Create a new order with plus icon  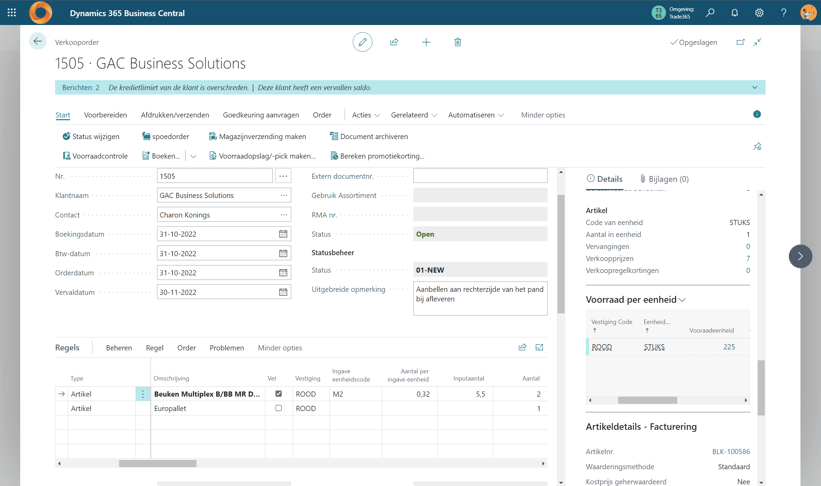point(426,42)
